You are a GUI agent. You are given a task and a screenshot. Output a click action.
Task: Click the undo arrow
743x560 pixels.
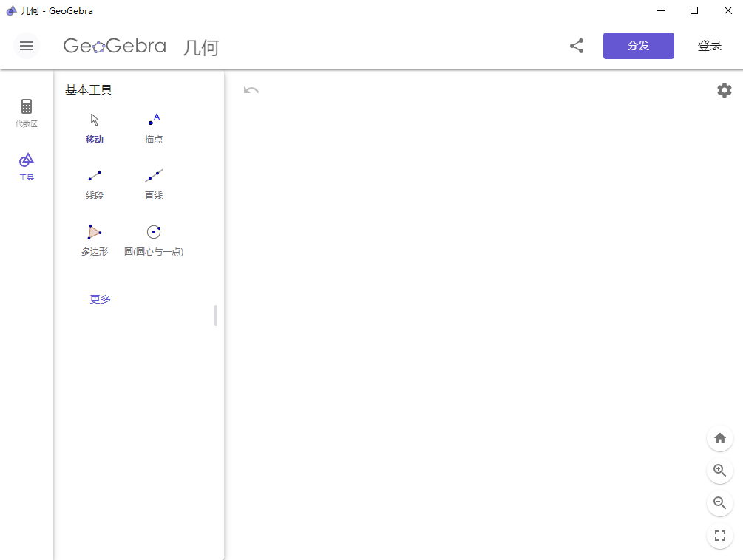(x=251, y=90)
